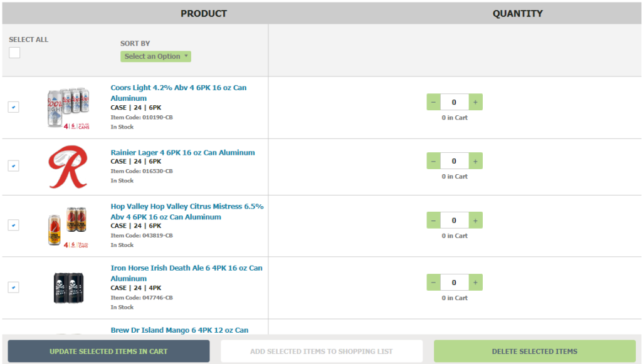Click 'In Stock' status for Coors Light
642x364 pixels.
point(122,127)
